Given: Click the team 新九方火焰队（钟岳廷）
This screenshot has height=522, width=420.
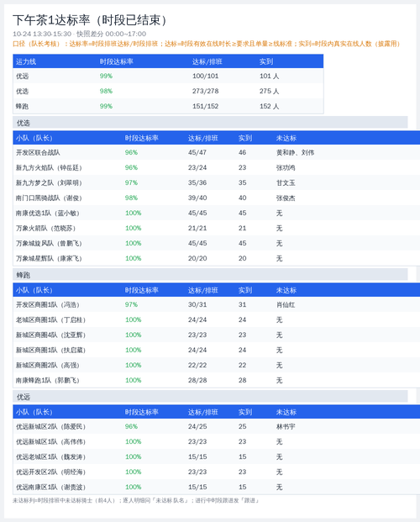Looking at the screenshot, I should point(49,168).
